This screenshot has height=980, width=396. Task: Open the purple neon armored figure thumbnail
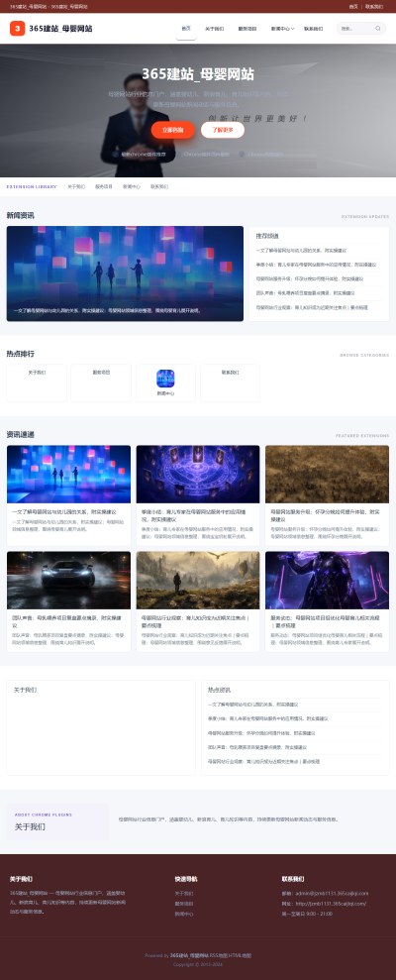coord(328,580)
